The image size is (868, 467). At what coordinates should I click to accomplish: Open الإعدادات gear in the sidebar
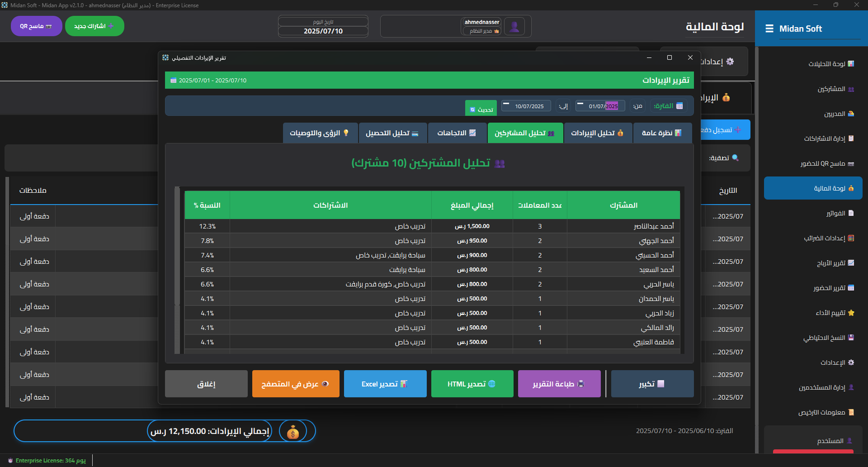pyautogui.click(x=813, y=363)
